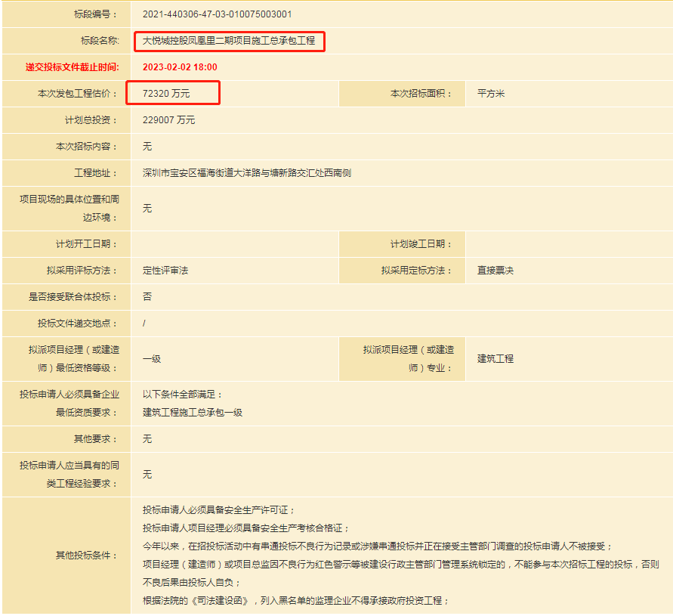The width and height of the screenshot is (673, 616).
Task: Click the 建筑工程施工总承包一级 requirement text
Action: point(193,413)
